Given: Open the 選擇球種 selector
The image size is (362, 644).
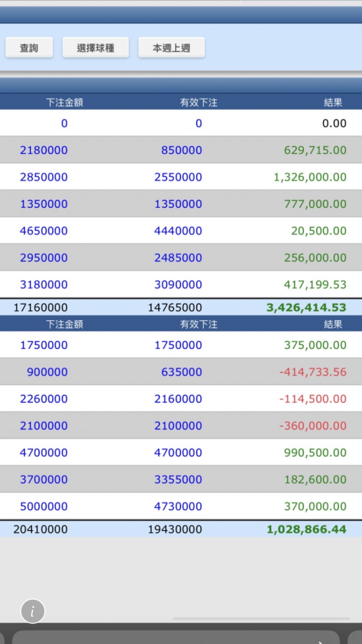Looking at the screenshot, I should pyautogui.click(x=95, y=48).
